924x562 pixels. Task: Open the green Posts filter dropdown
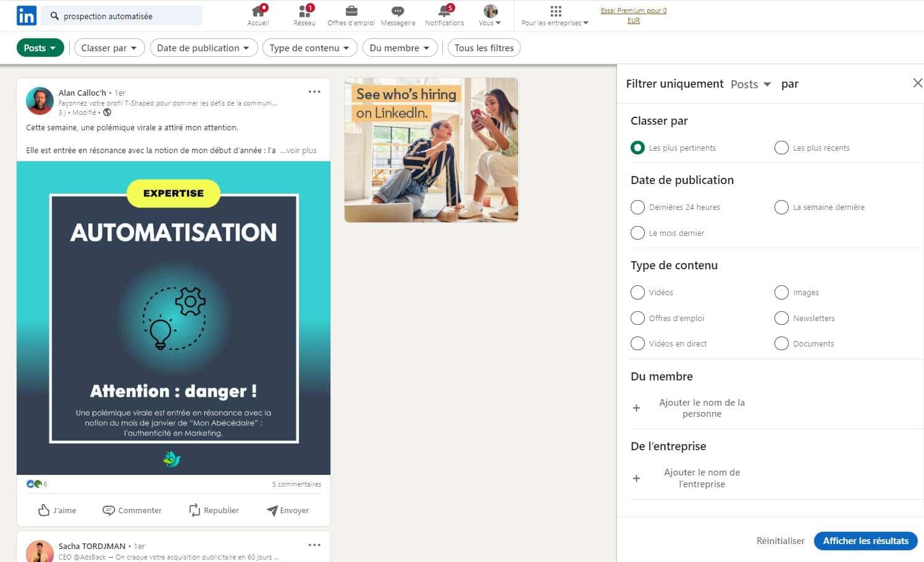[40, 48]
